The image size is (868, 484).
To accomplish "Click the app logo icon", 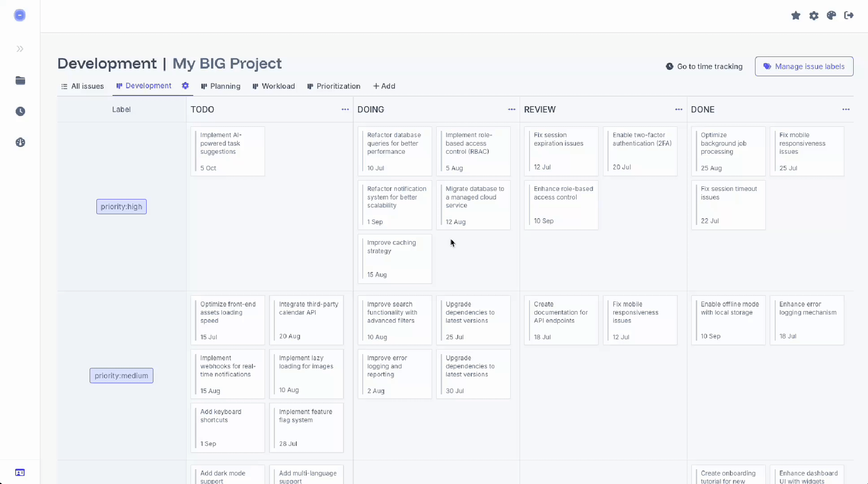I will click(20, 15).
